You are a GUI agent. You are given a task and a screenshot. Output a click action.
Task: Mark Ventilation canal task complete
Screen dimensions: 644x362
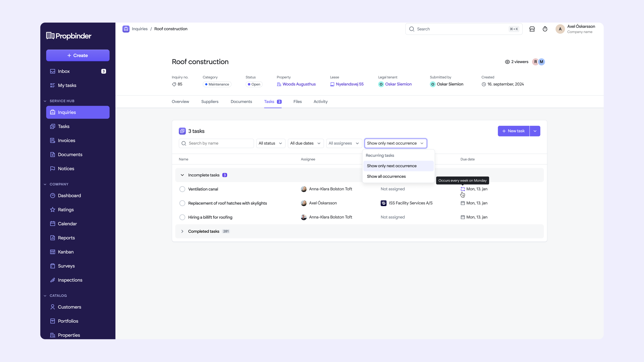pos(182,189)
